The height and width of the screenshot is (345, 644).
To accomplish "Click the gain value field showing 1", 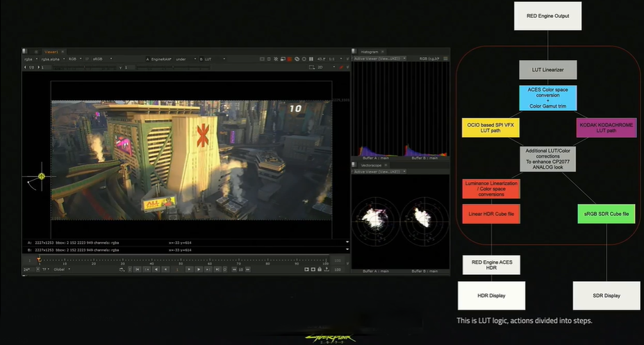I will click(47, 67).
